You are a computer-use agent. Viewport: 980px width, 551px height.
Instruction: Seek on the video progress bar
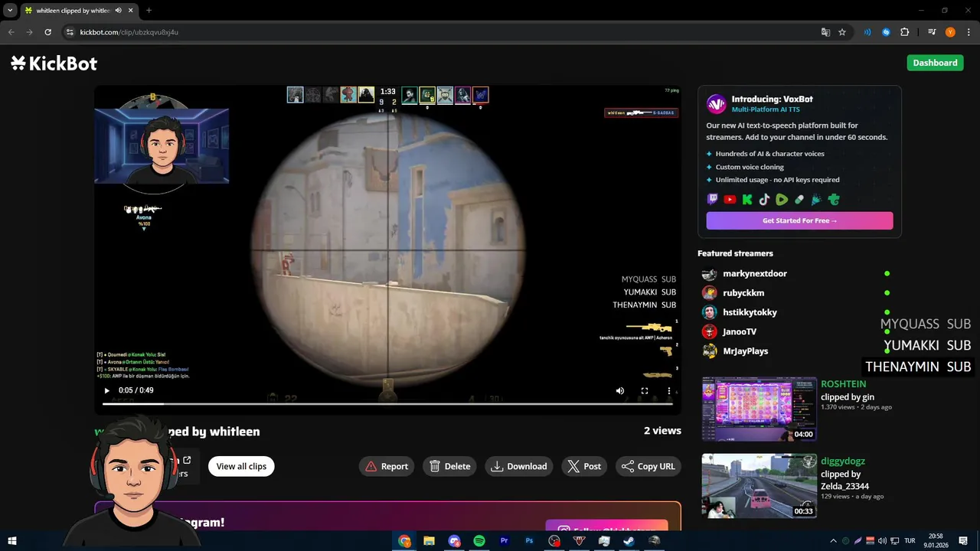pos(387,404)
